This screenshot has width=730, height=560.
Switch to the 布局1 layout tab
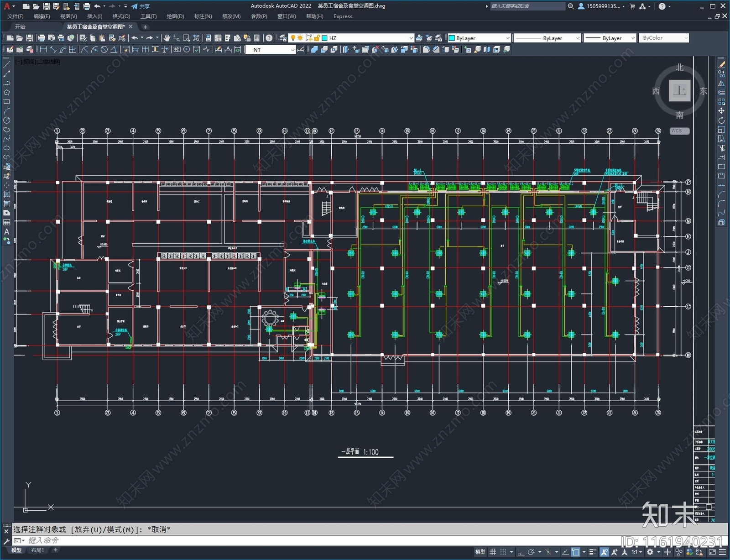[37, 550]
